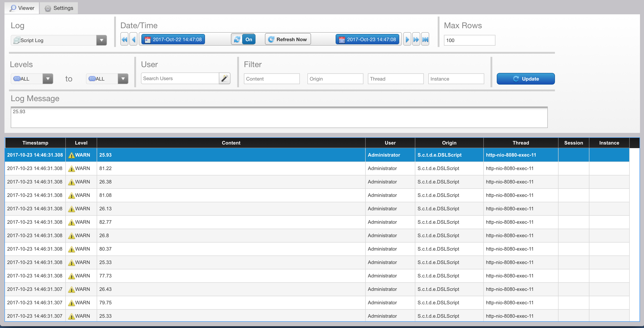Click the Content filter input field

pyautogui.click(x=271, y=79)
